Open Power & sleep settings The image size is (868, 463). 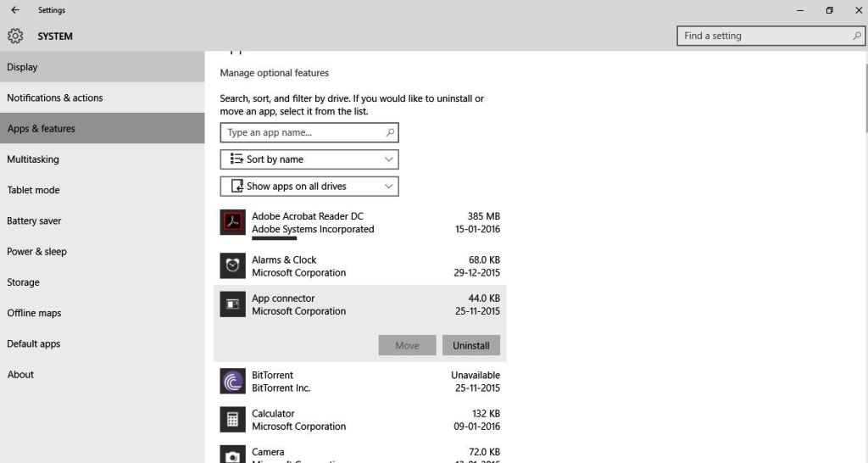coord(103,252)
